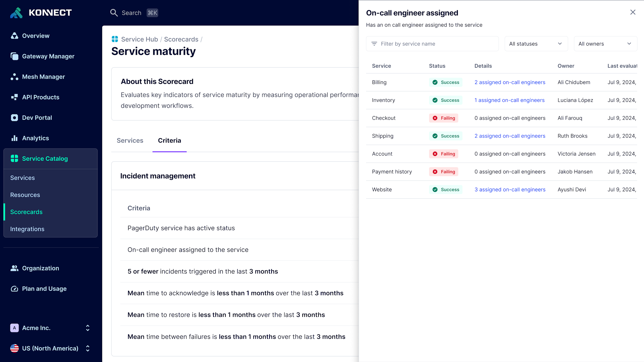Screen dimensions: 644x362
Task: Open the All statuses dropdown
Action: click(536, 44)
